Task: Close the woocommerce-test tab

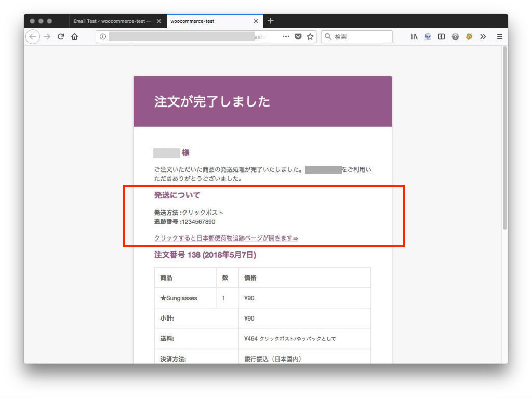Action: tap(256, 21)
